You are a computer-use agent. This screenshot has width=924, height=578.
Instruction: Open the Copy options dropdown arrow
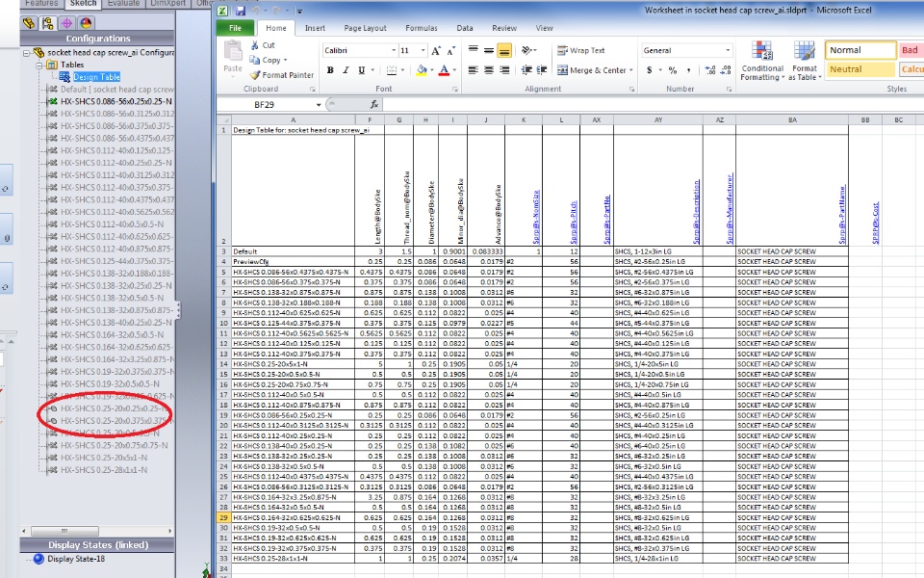[x=285, y=60]
